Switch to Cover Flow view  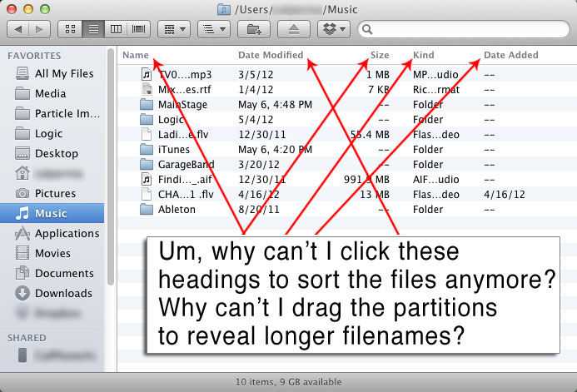[139, 29]
